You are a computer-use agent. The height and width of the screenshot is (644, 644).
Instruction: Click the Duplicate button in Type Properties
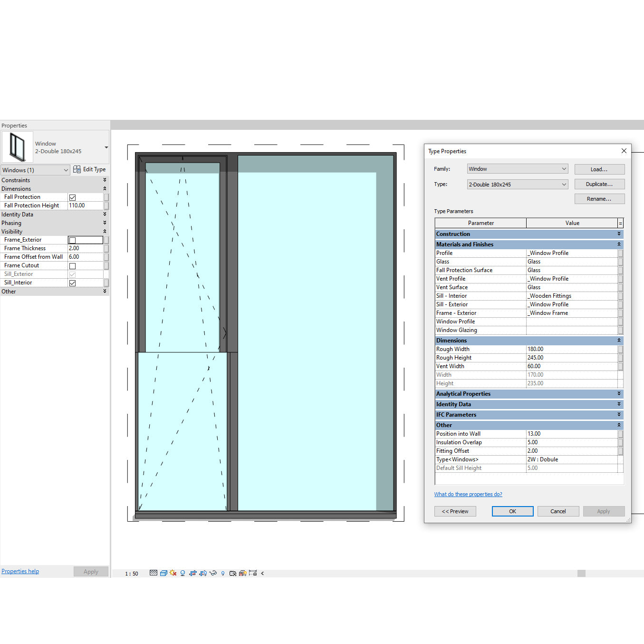[599, 184]
